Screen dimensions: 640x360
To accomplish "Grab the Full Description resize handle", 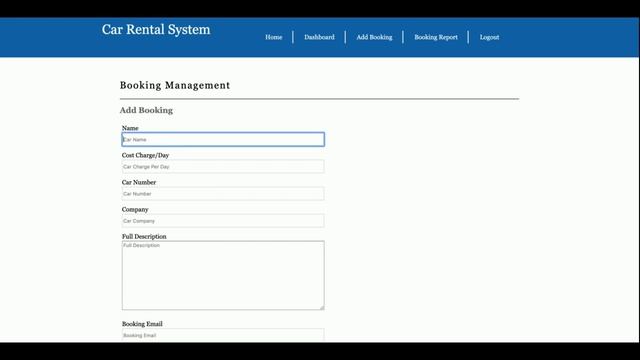I will [322, 307].
